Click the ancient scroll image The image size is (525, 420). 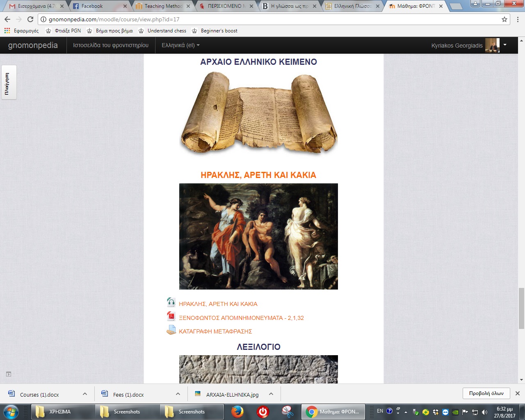click(x=258, y=113)
